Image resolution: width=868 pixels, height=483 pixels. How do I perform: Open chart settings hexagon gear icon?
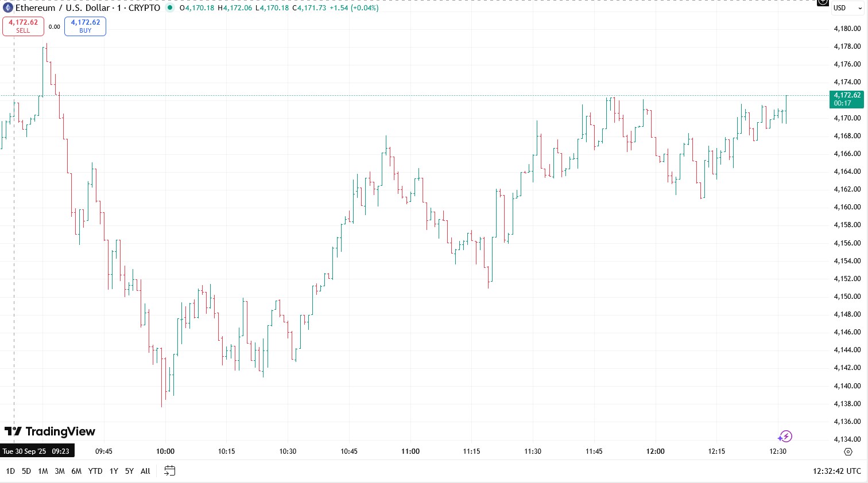point(848,452)
